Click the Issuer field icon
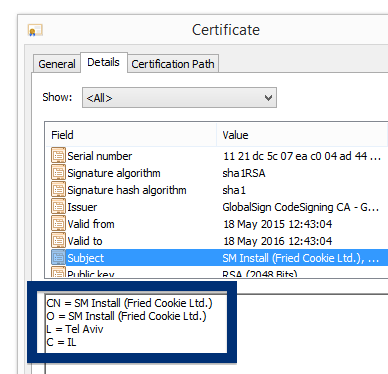The width and height of the screenshot is (388, 374). pos(58,207)
